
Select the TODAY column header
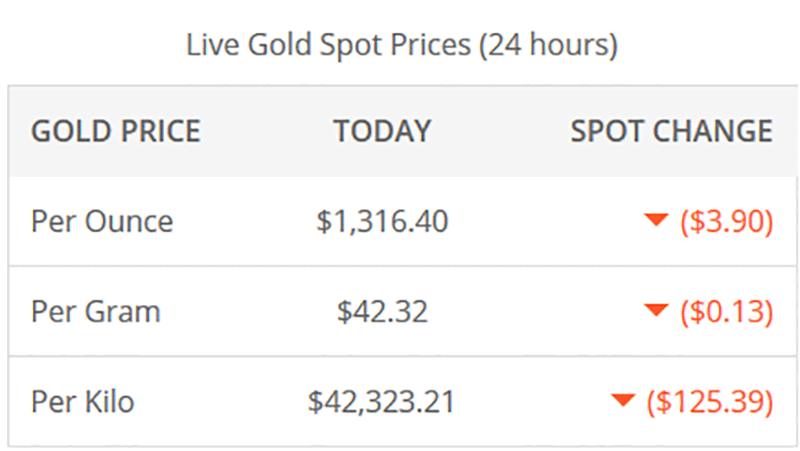pyautogui.click(x=382, y=131)
